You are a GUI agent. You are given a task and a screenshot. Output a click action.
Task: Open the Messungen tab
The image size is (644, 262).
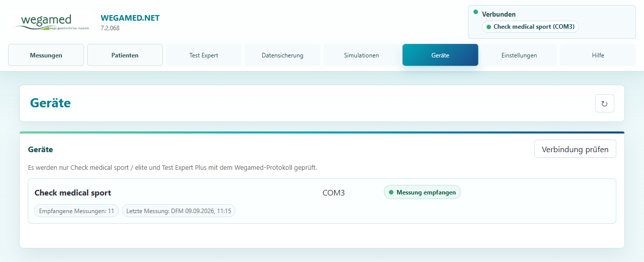pos(46,55)
